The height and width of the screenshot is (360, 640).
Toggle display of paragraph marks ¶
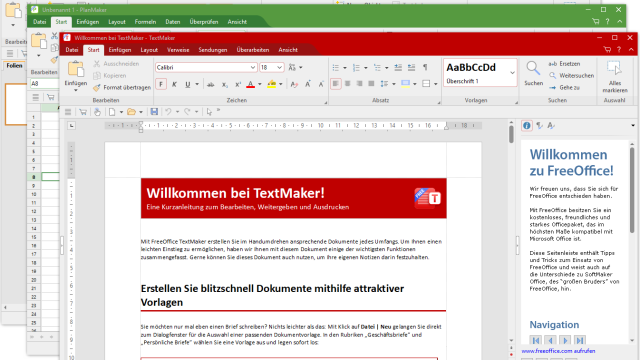point(425,67)
